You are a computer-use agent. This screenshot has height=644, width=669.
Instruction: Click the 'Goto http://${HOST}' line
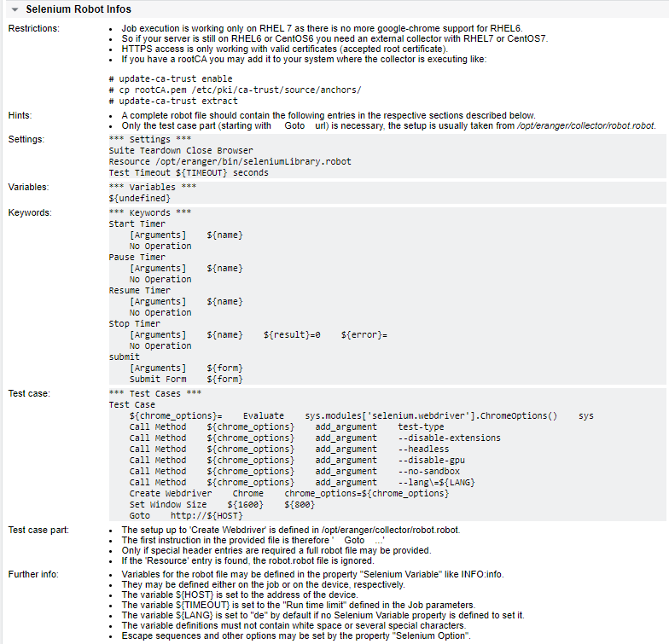click(186, 515)
